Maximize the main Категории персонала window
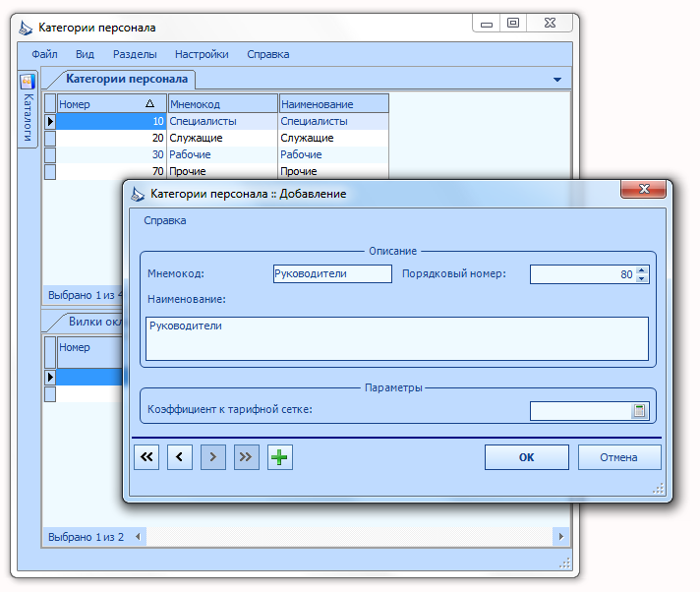This screenshot has width=700, height=592. pyautogui.click(x=513, y=24)
